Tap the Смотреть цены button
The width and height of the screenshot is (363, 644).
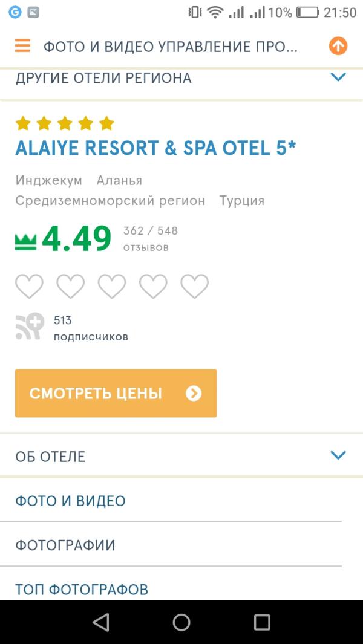pyautogui.click(x=116, y=394)
